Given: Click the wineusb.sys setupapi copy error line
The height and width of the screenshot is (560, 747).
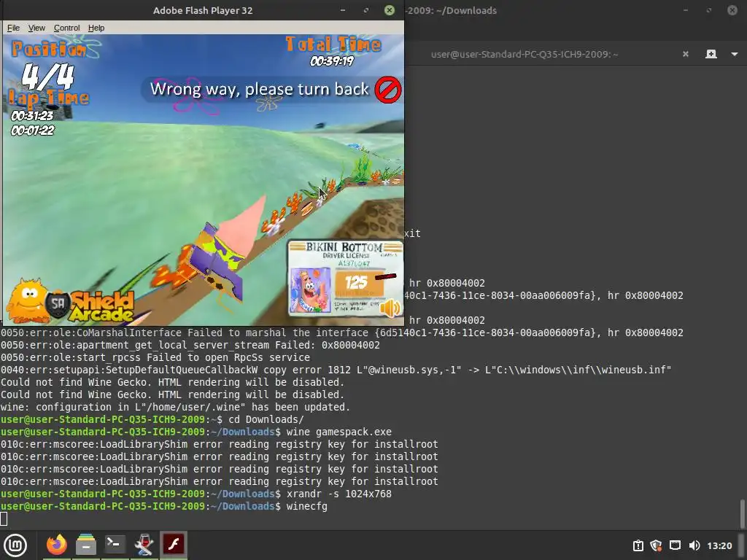Looking at the screenshot, I should 336,370.
